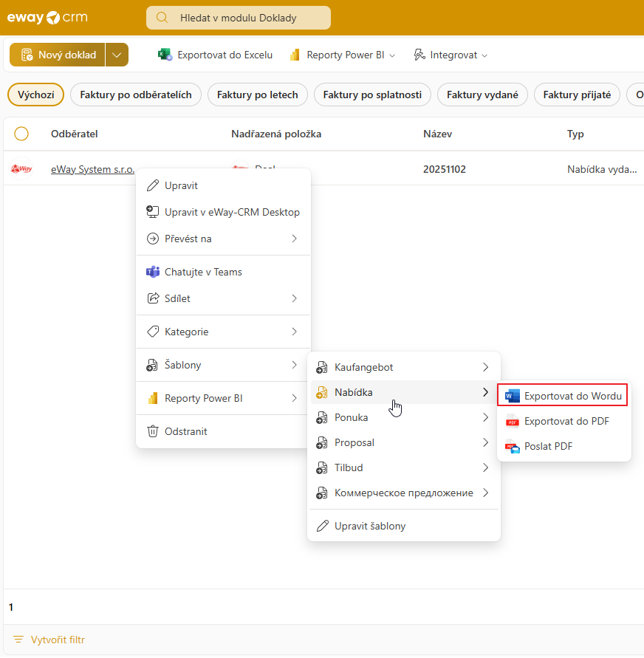This screenshot has height=658, width=644.
Task: Select the Výchozí view filter
Action: coord(36,95)
